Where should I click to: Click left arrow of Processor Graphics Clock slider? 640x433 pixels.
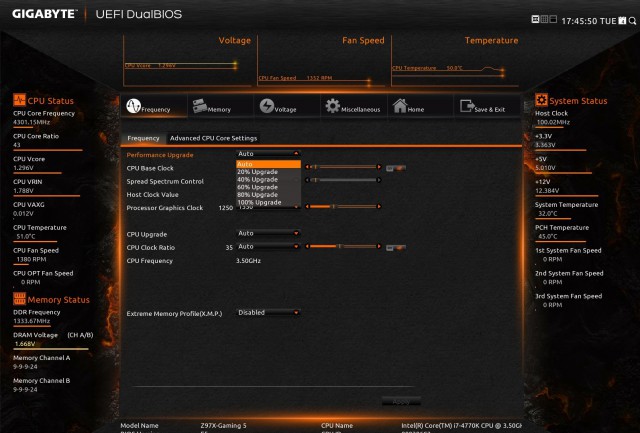pos(307,207)
